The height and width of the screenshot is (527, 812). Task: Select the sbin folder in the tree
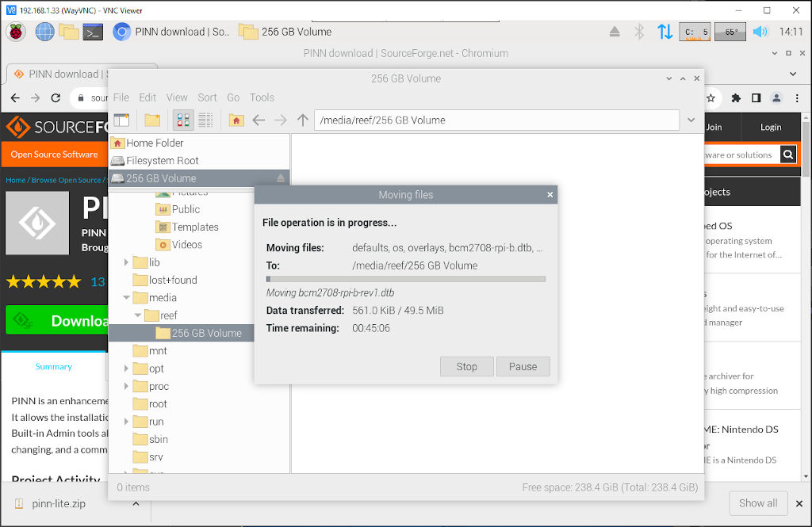click(150, 440)
